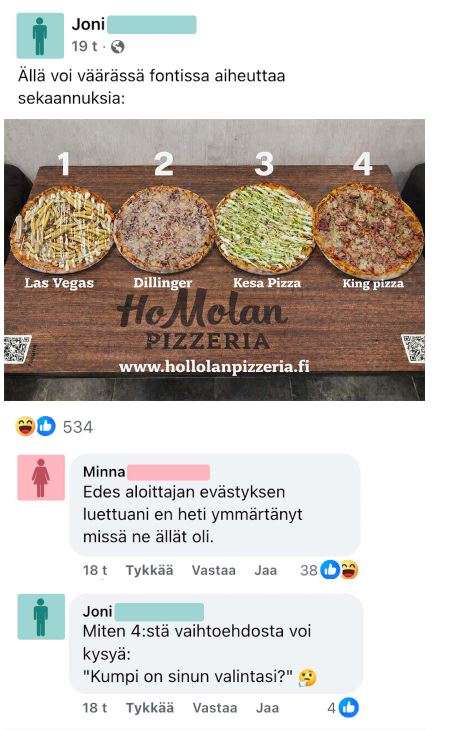The image size is (470, 730).
Task: Click Tykkää under Joni's comment
Action: pos(150,708)
